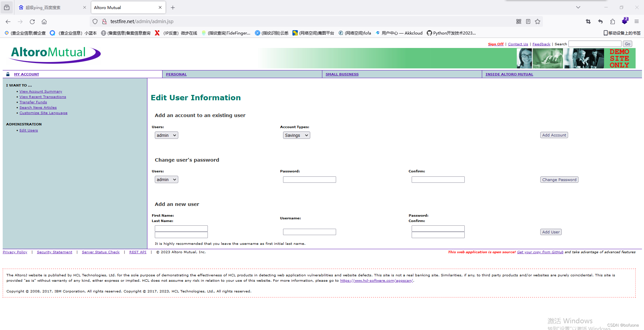Open View Recent Transactions link
Screen dimensions: 644x330
pos(43,97)
